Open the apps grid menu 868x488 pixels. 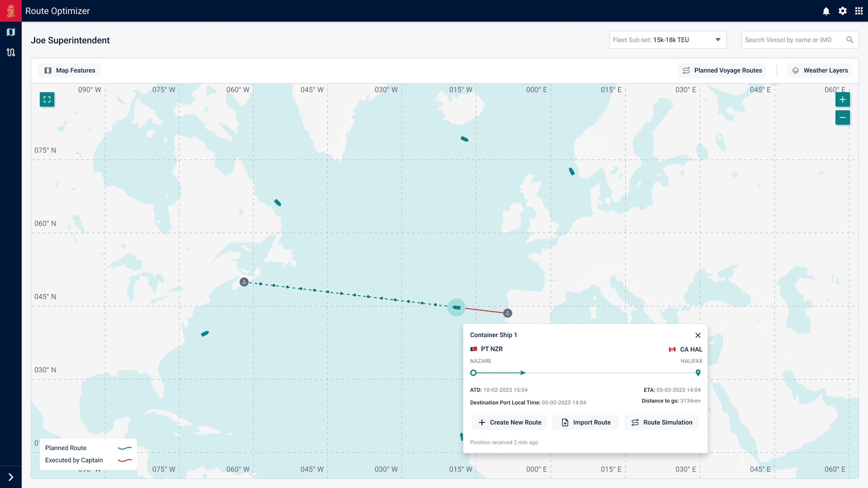coord(859,11)
